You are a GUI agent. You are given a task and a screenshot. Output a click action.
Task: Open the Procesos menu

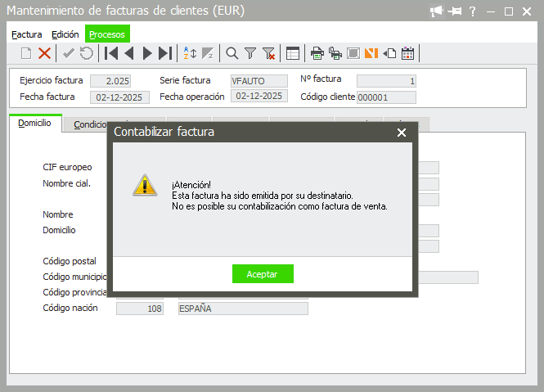(107, 34)
